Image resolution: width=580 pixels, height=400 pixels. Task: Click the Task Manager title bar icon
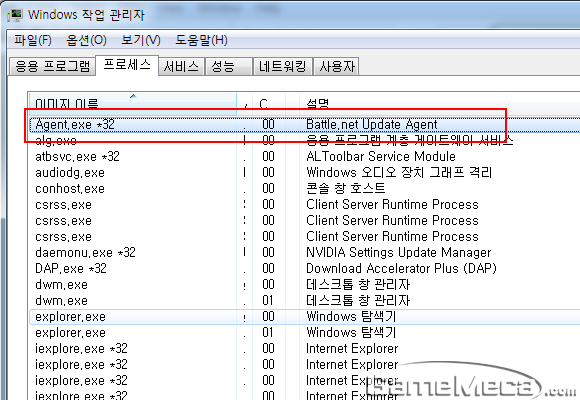(x=15, y=15)
